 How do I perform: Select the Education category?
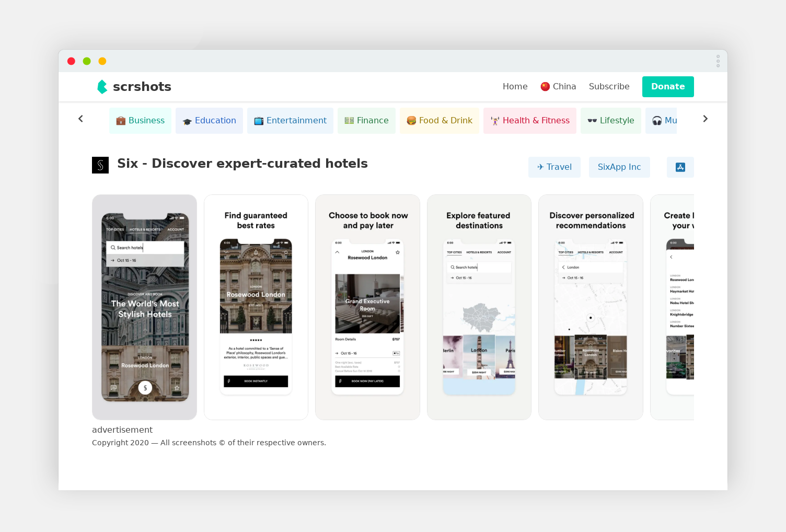click(x=209, y=121)
